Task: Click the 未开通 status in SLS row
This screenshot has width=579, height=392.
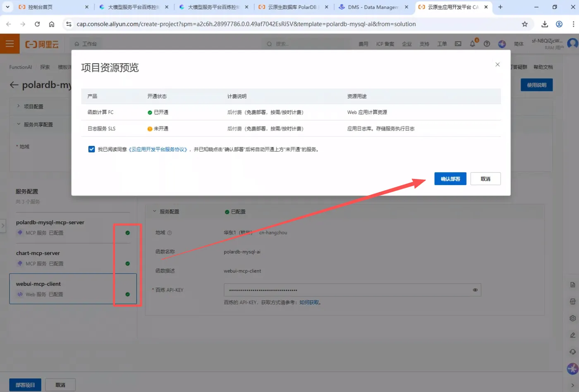Action: [158, 129]
